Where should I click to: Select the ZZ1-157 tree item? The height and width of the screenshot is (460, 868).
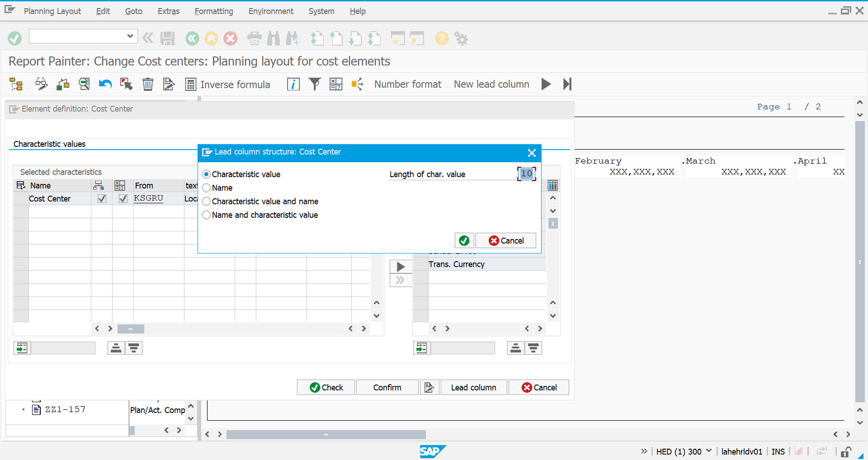tap(65, 409)
